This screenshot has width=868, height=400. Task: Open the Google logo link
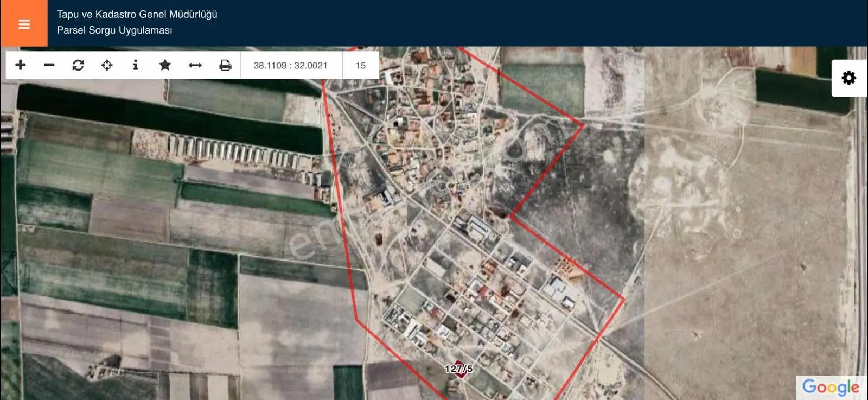(x=831, y=388)
